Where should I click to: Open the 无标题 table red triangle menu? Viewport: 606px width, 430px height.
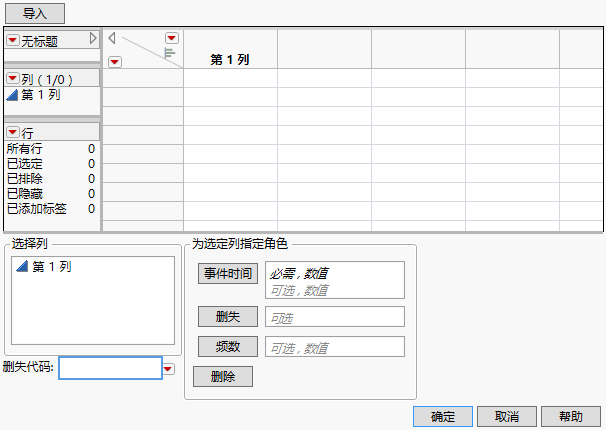pyautogui.click(x=13, y=40)
